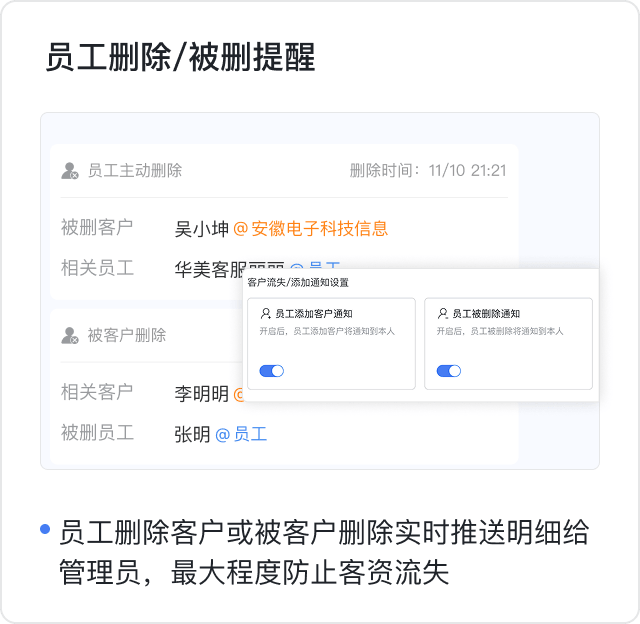Select customer name 李明明
Viewport: 640px width, 624px height.
(202, 394)
